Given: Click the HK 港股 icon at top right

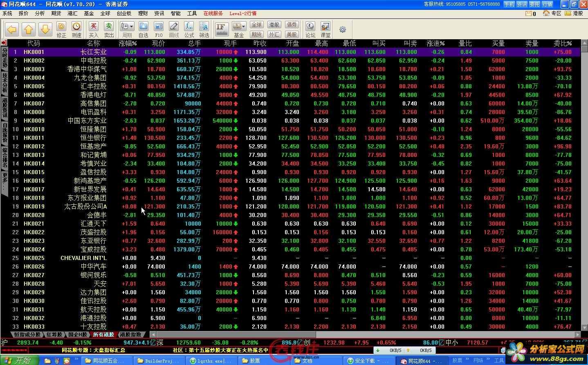Looking at the screenshot, I should (x=574, y=13).
